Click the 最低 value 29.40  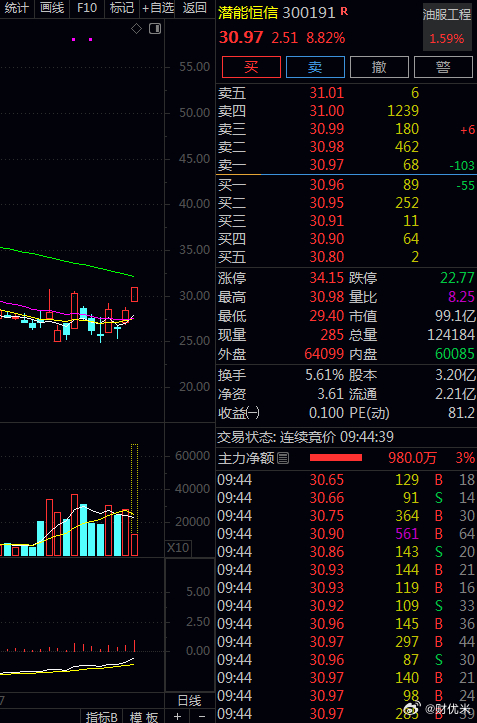[327, 316]
